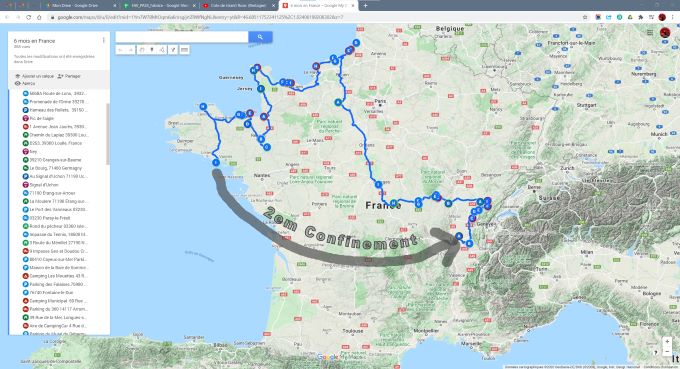680x369 pixels.
Task: Open the browser extensions puzzle icon
Action: tap(641, 17)
